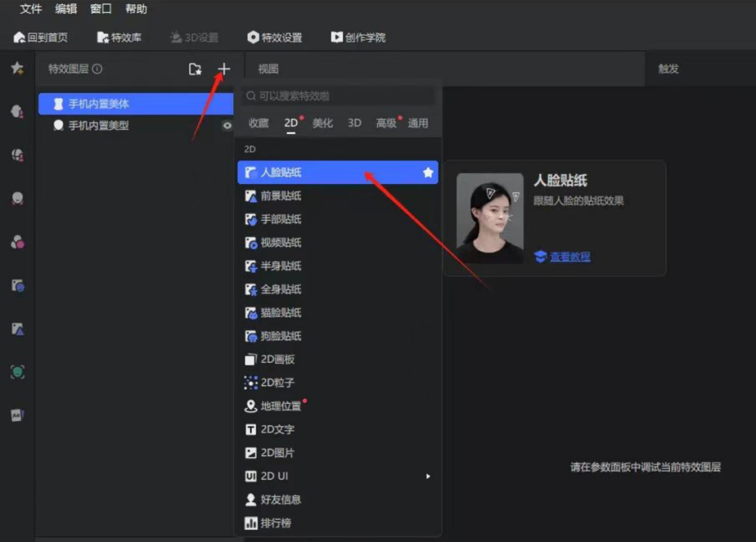Expand the 2D UI submenu arrow
756x542 pixels.
click(428, 476)
